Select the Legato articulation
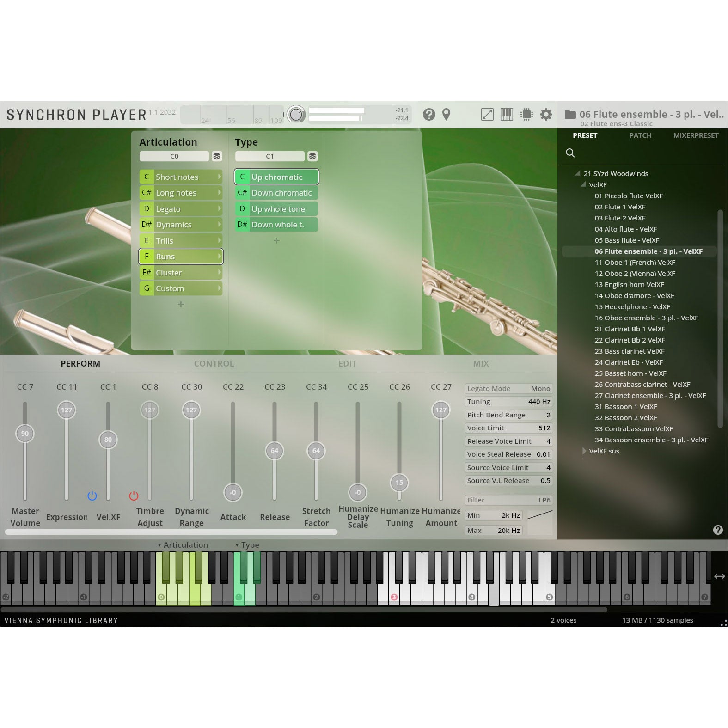728x728 pixels. point(181,209)
